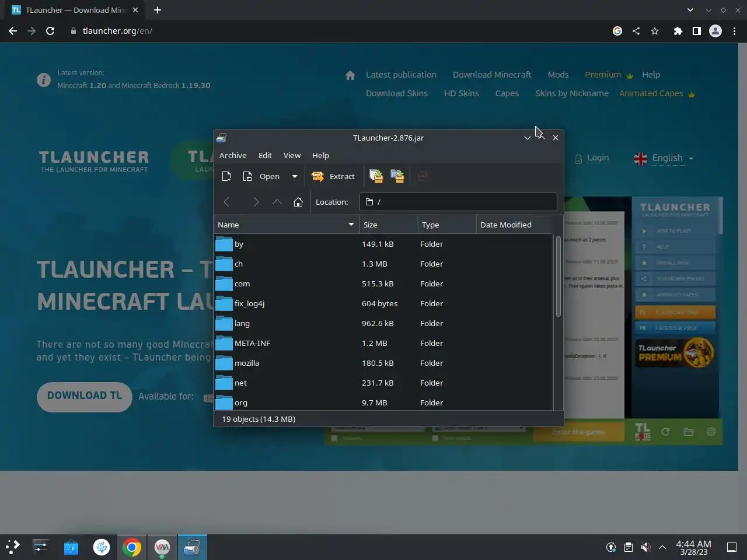
Task: Click the muted volume tray icon
Action: point(645,547)
